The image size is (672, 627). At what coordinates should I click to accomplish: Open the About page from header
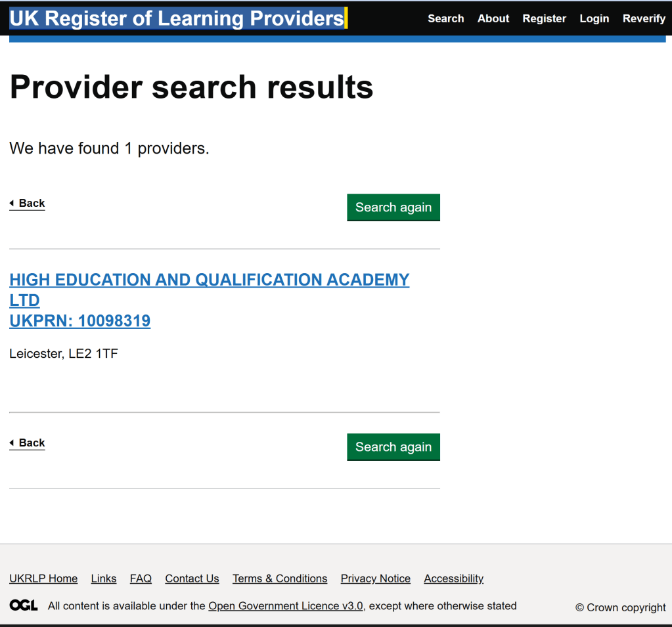pyautogui.click(x=493, y=18)
